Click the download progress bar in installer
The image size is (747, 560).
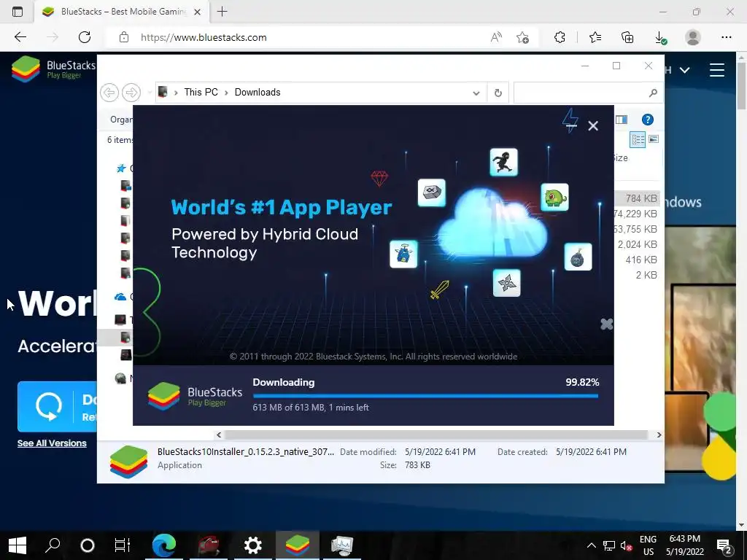[x=425, y=396]
